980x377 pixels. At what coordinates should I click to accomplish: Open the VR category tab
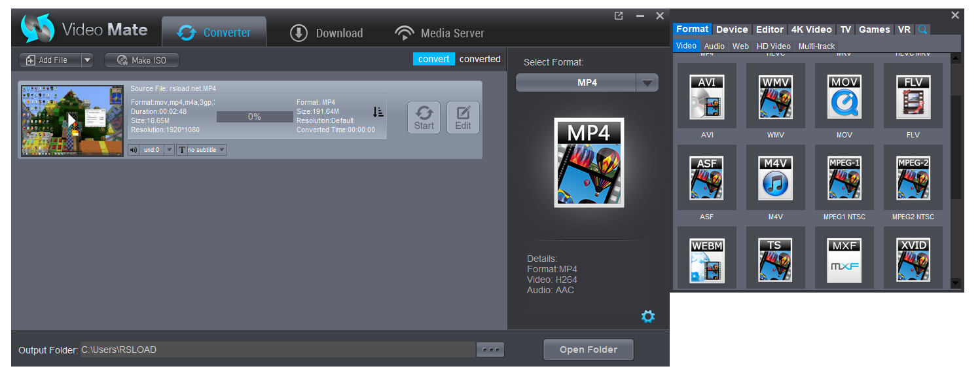tap(904, 29)
